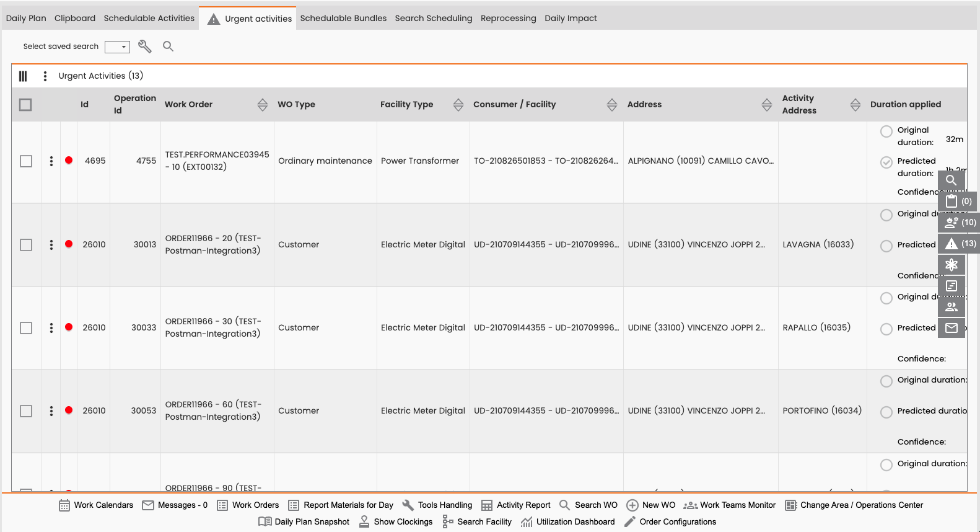This screenshot has width=980, height=532.
Task: Open side panel clipboard (0) icon
Action: [x=958, y=202]
